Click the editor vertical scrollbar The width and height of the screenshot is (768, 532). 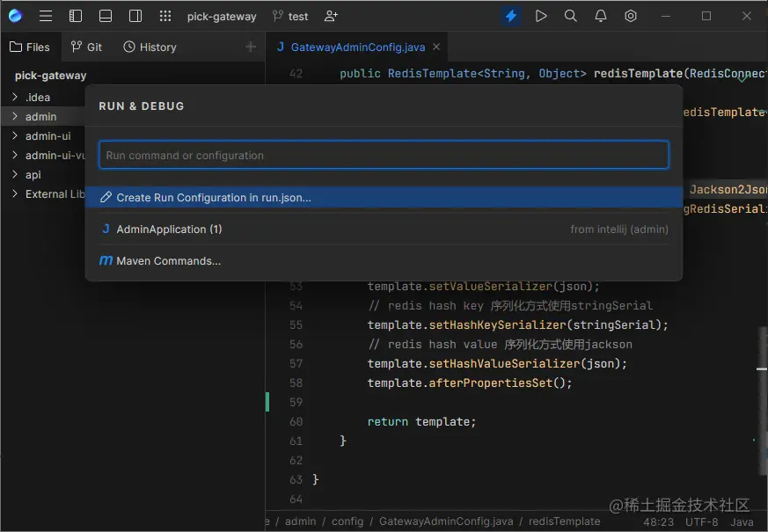pos(763,401)
